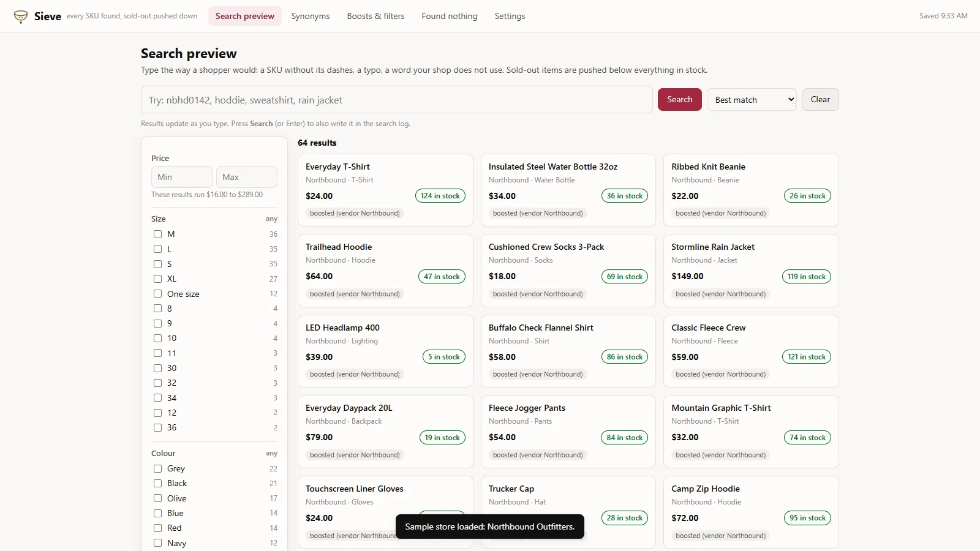Click the Fleece Jogger Pants title
Image resolution: width=980 pixels, height=551 pixels.
(527, 408)
